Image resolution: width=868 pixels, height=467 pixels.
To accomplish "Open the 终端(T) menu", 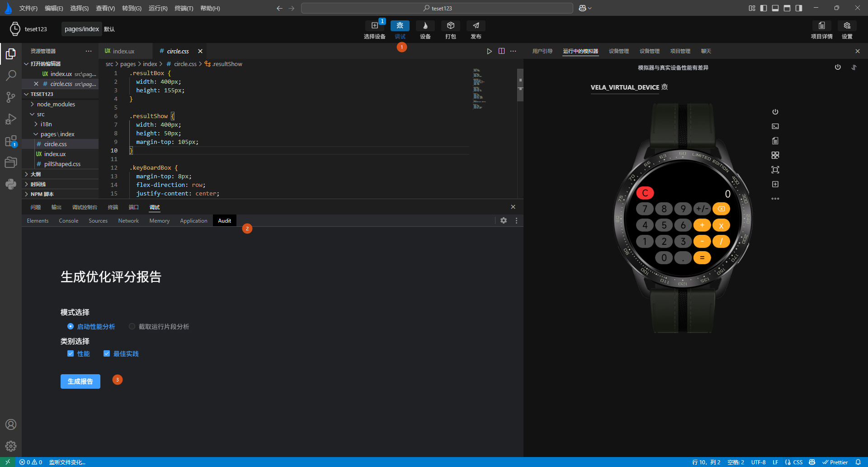I will (x=184, y=8).
